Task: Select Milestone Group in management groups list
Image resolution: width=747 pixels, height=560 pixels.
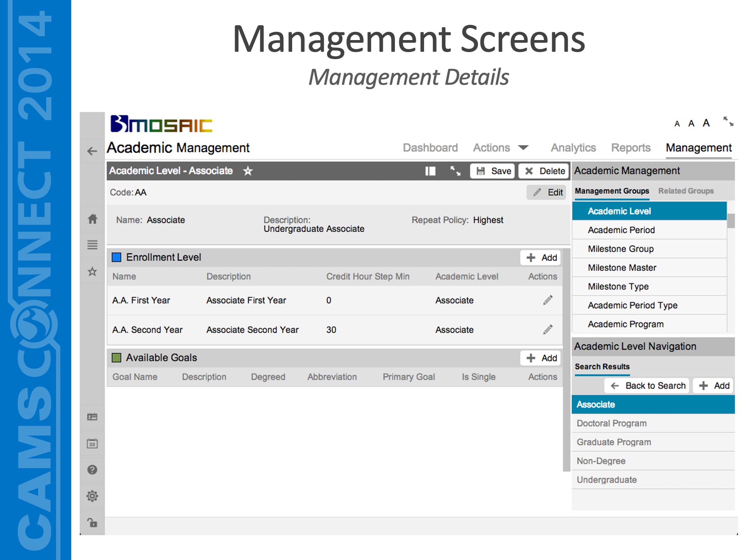Action: 621,249
